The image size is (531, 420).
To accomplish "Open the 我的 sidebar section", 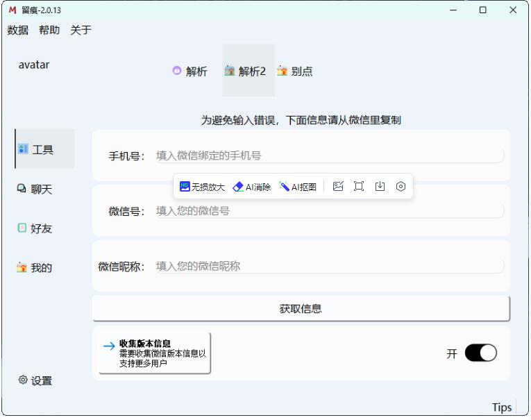I will coord(35,267).
